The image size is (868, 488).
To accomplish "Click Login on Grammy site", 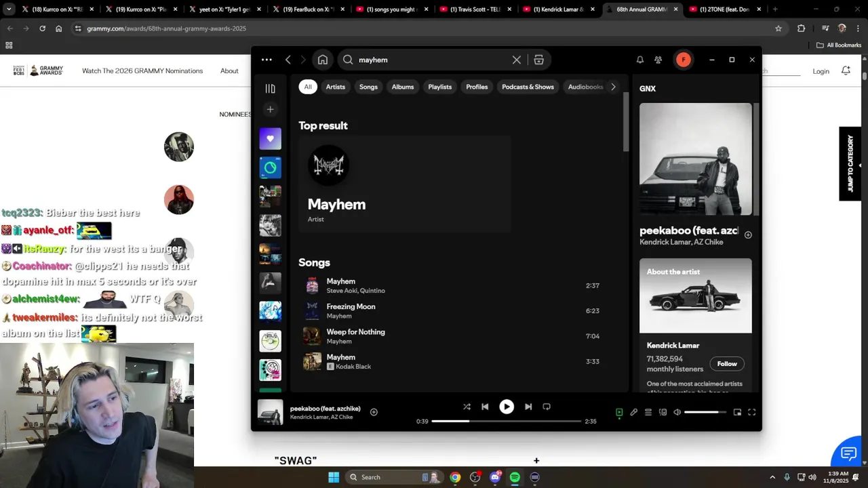I will click(821, 71).
